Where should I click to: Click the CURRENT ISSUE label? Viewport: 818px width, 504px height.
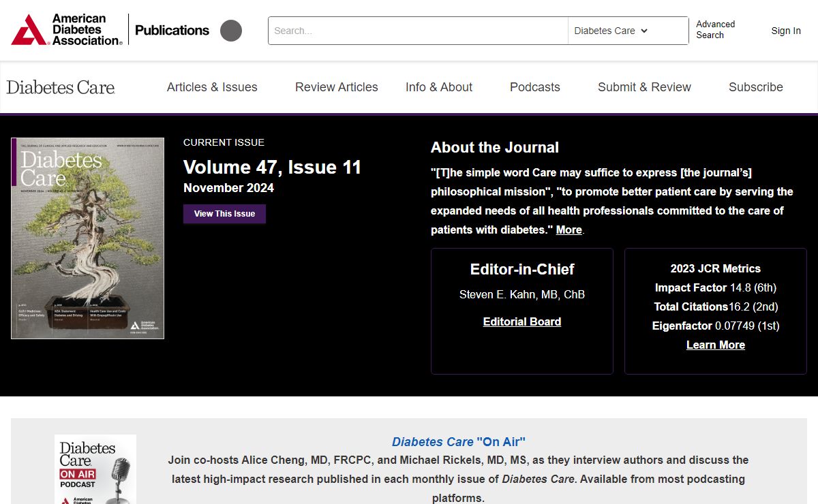point(224,142)
